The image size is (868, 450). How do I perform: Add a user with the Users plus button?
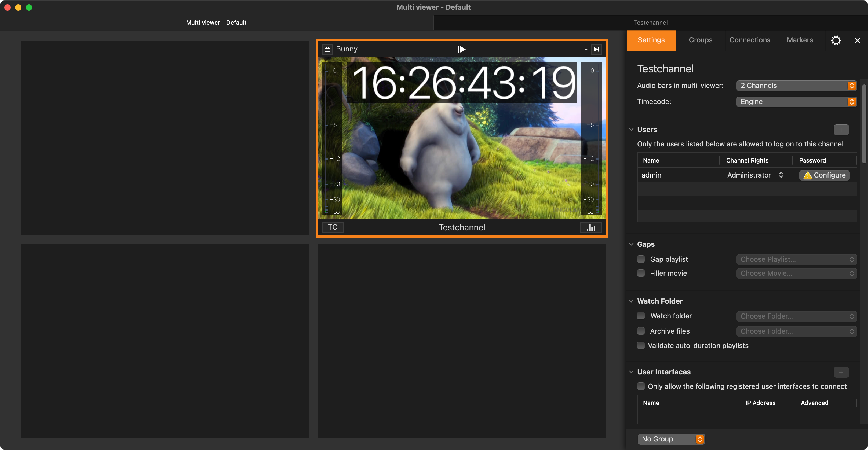point(841,130)
